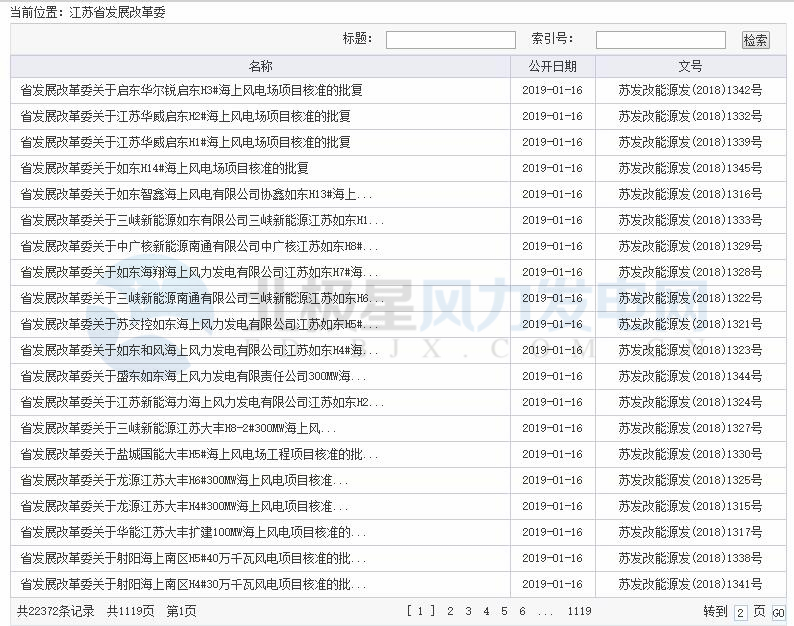Click the 公开日期 column header
This screenshot has height=626, width=794.
(552, 66)
